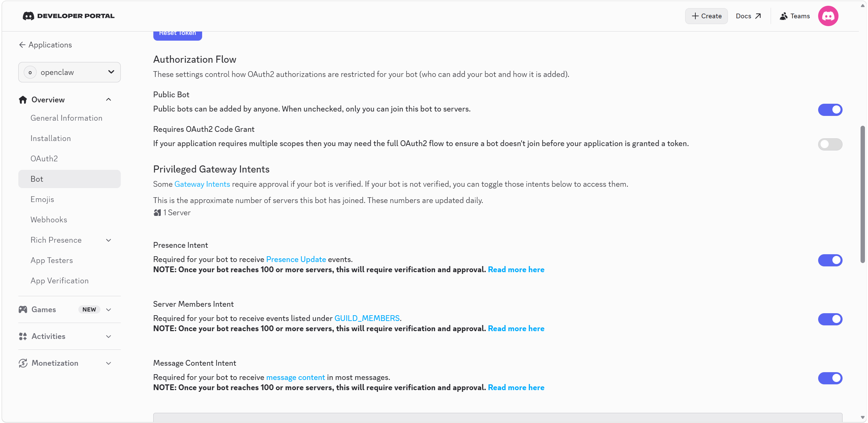This screenshot has width=868, height=423.
Task: Click the Activities sidebar icon
Action: coord(23,336)
